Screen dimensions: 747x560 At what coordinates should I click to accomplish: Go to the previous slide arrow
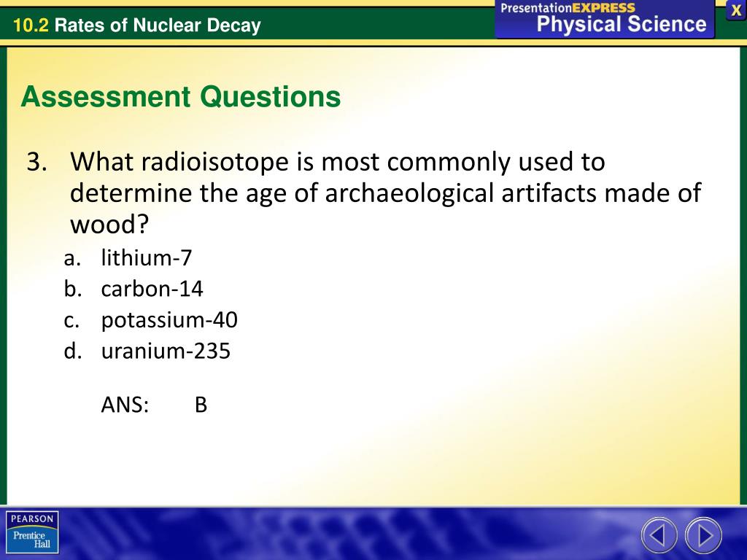659,535
